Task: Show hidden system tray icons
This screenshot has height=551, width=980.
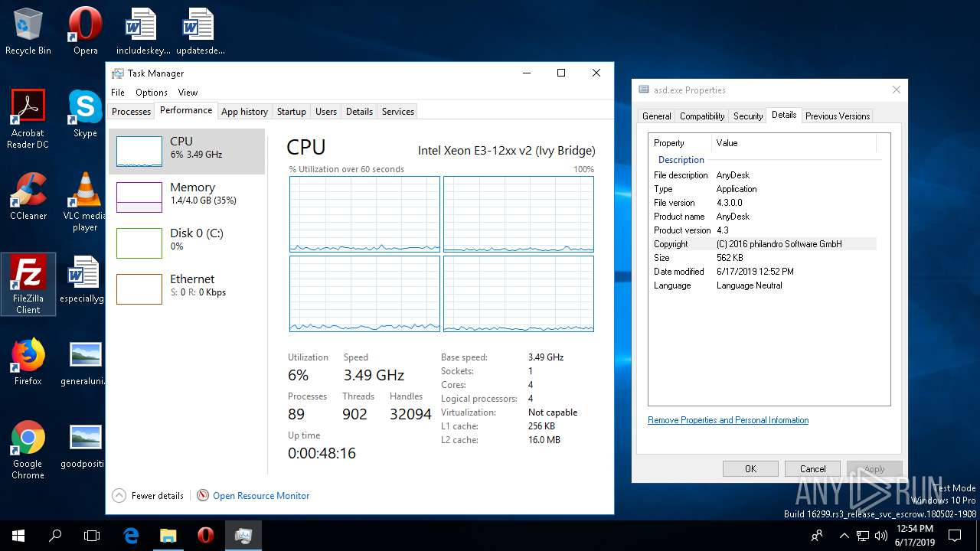Action: click(x=844, y=536)
